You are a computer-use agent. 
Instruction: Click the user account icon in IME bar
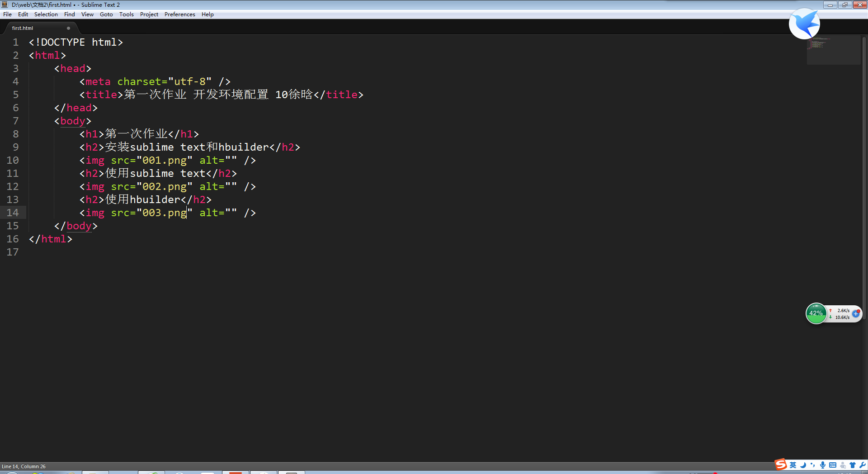[842, 465]
